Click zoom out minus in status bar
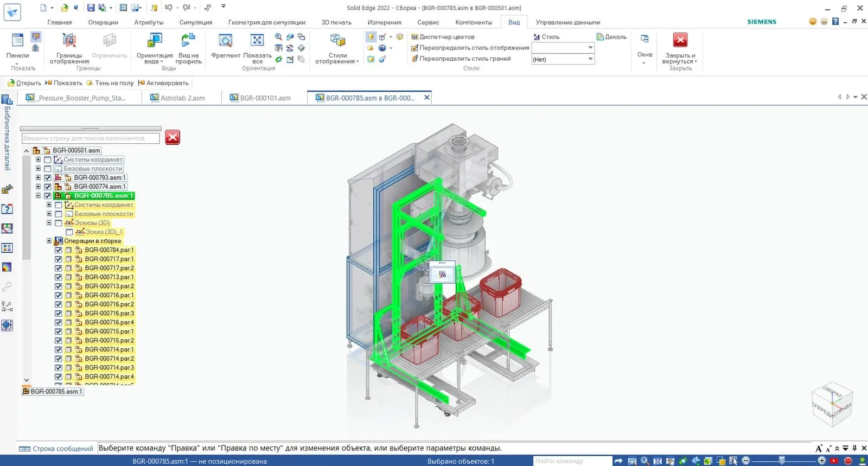 [x=746, y=461]
